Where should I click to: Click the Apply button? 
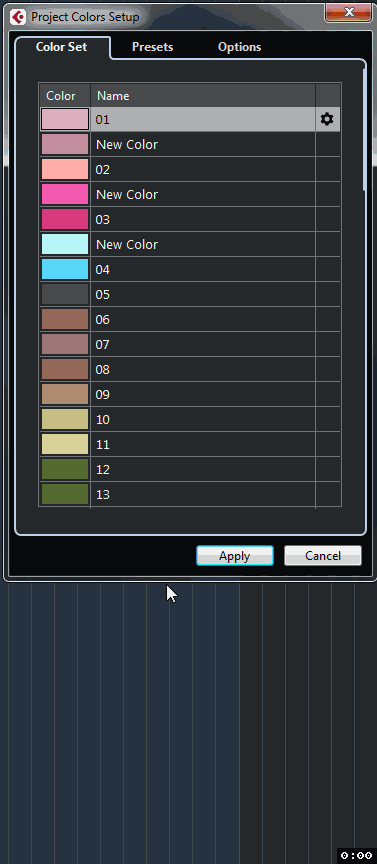coord(235,555)
